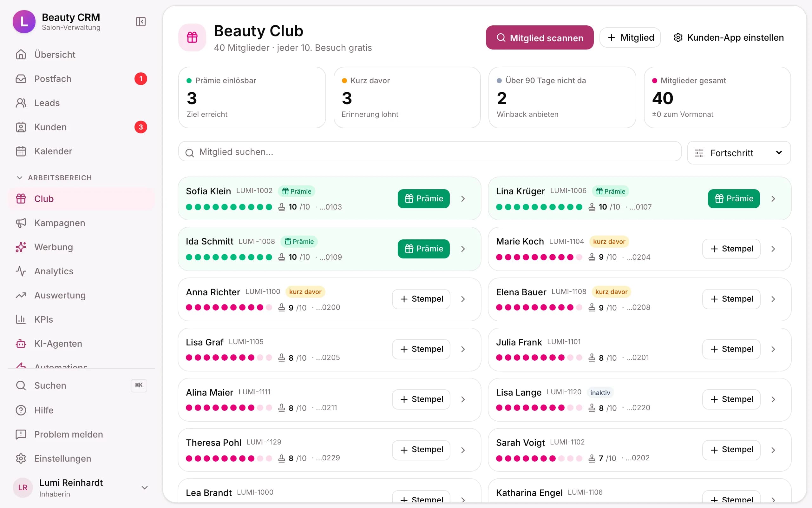The width and height of the screenshot is (812, 508).
Task: Click Lisa Lange stamp progress dots
Action: (539, 408)
